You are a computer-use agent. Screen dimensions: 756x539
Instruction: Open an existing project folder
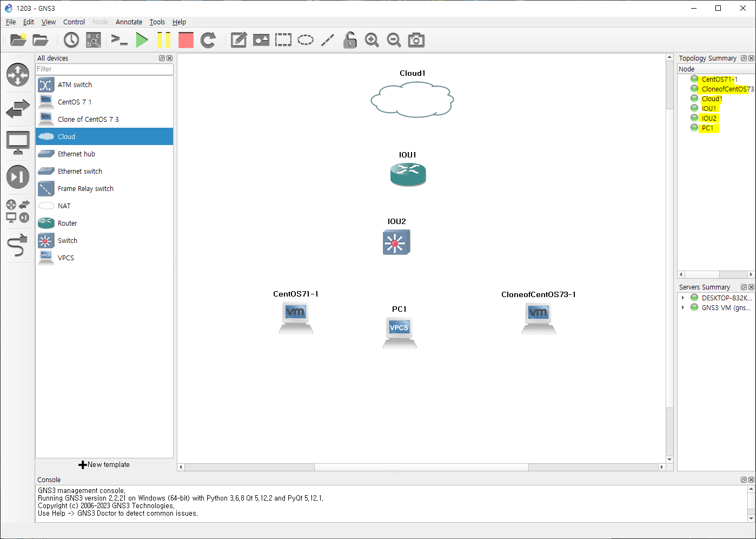pyautogui.click(x=41, y=40)
